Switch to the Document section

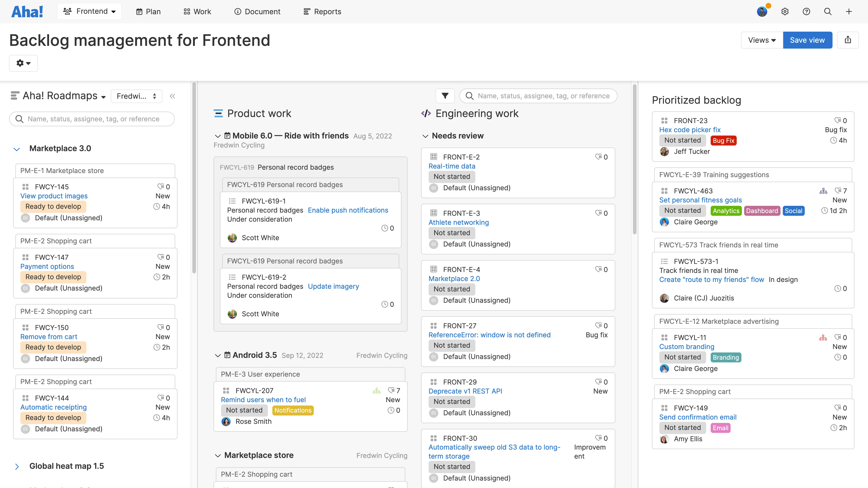coord(257,11)
